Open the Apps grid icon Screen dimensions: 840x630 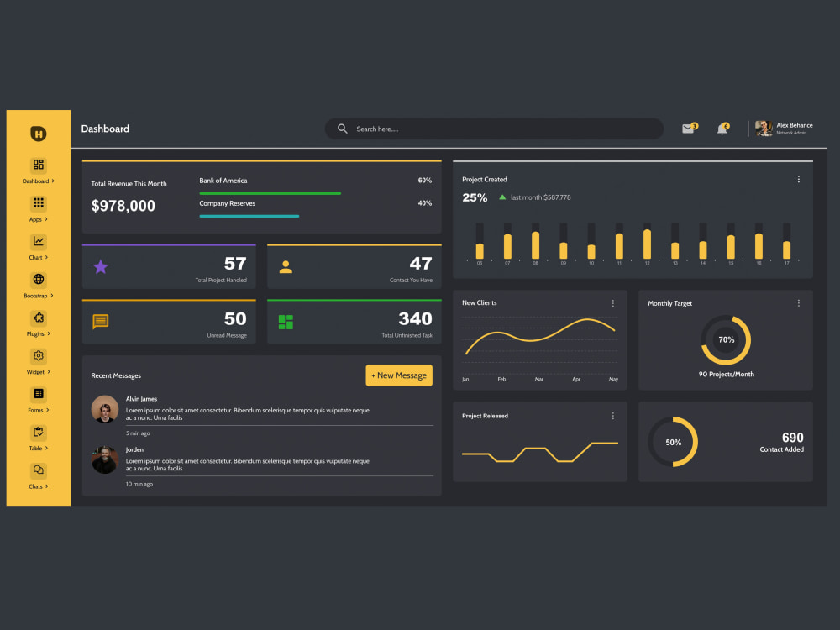38,203
